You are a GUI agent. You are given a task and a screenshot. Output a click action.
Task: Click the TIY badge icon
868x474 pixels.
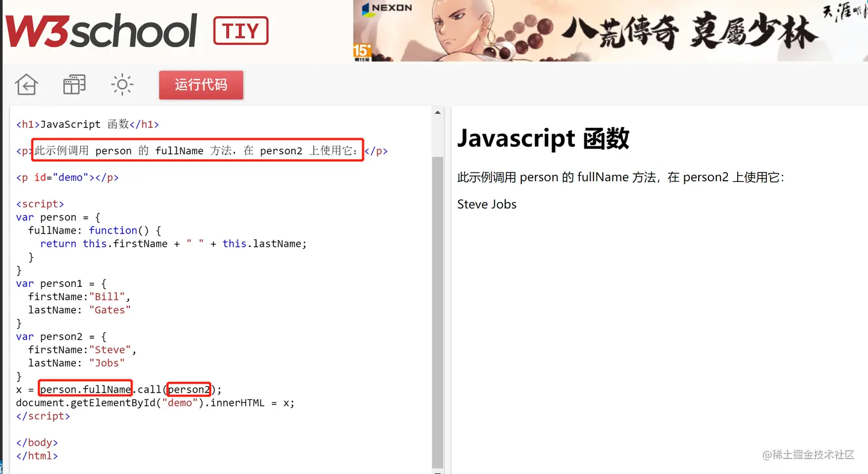[x=241, y=31]
